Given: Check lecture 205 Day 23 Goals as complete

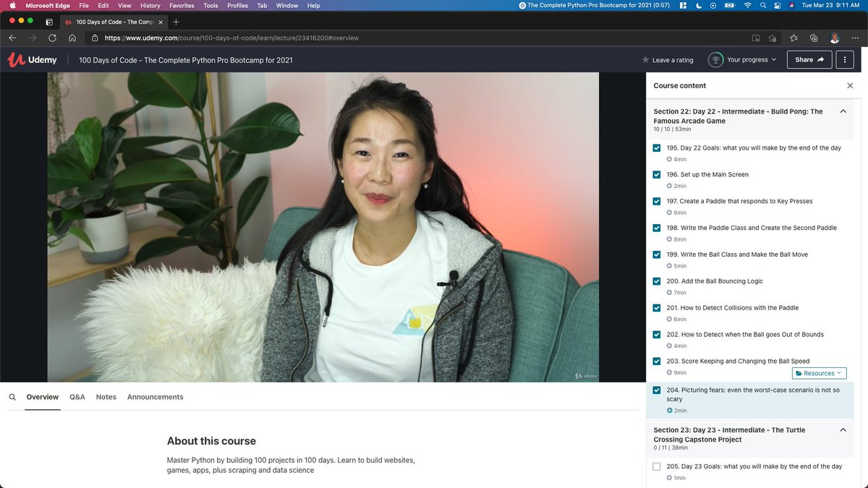Looking at the screenshot, I should [x=656, y=466].
